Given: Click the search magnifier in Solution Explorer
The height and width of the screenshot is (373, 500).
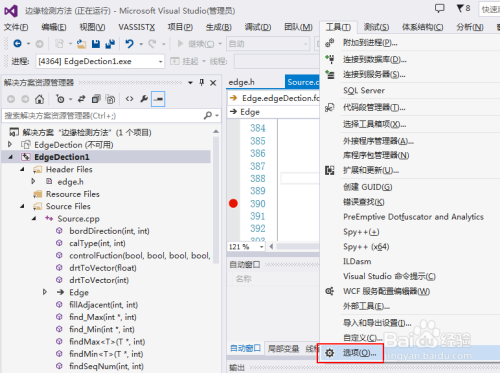Looking at the screenshot, I should click(208, 115).
